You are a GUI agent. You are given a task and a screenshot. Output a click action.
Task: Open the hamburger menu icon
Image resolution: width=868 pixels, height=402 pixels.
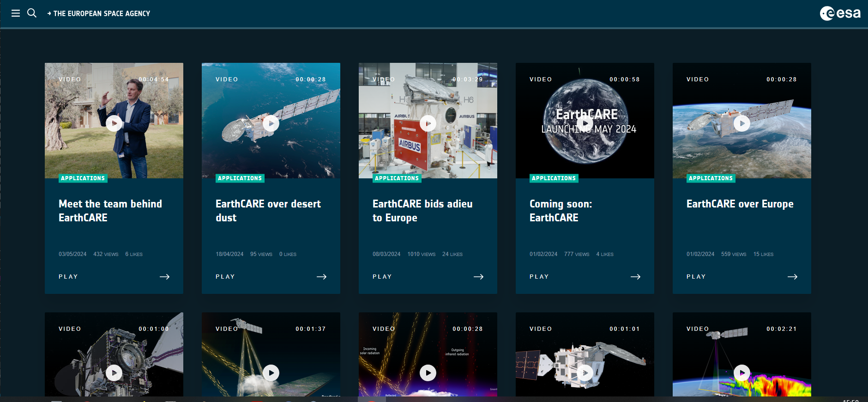pos(16,13)
